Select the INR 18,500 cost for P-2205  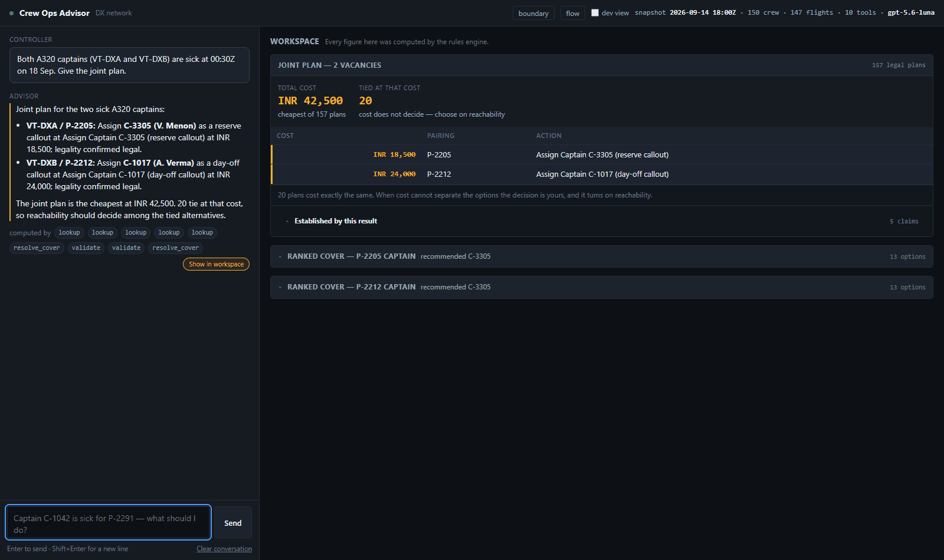[394, 155]
